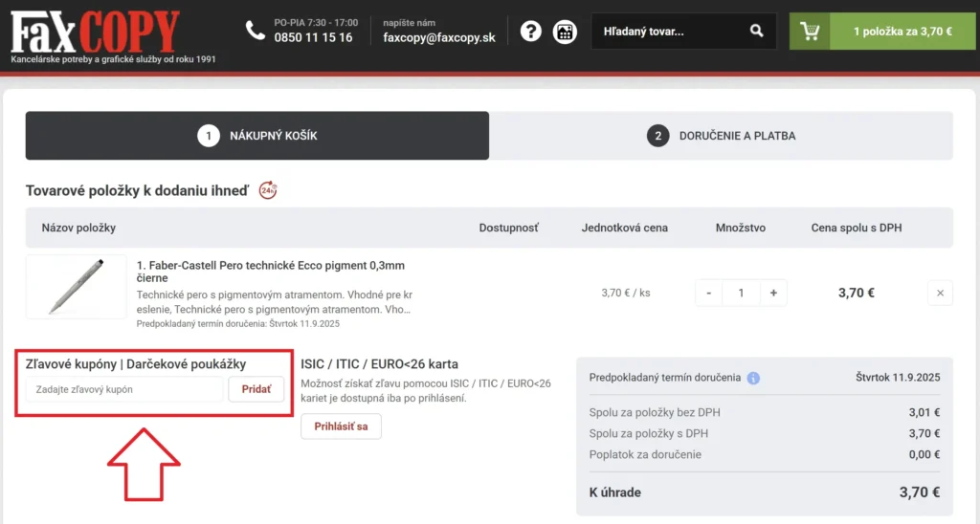Click the FaxCopy logo
The height and width of the screenshot is (524, 980).
[x=95, y=33]
